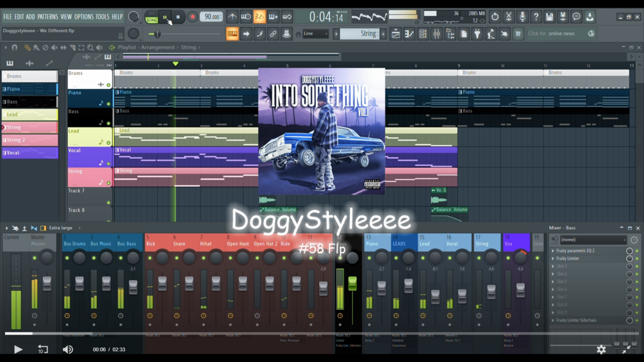Open the OPTIONS menu
This screenshot has width=644, height=362.
(84, 17)
